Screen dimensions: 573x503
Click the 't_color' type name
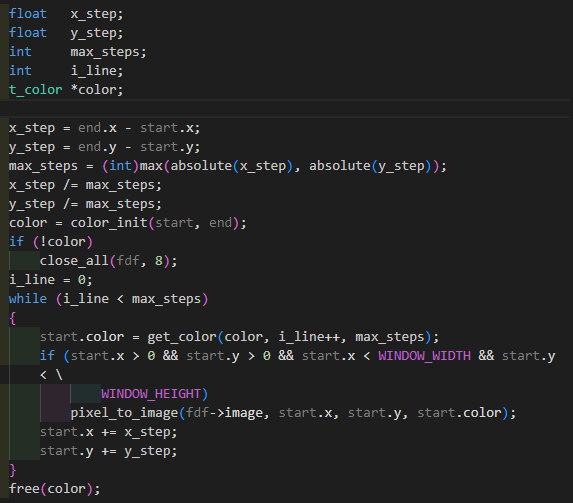click(35, 90)
